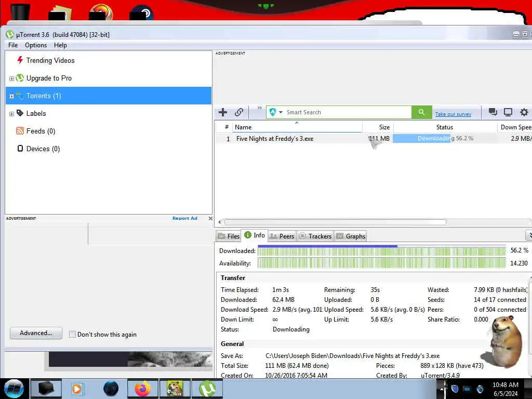Click the hamster Box taskbar icon
Image resolution: width=532 pixels, height=399 pixels.
[175, 389]
